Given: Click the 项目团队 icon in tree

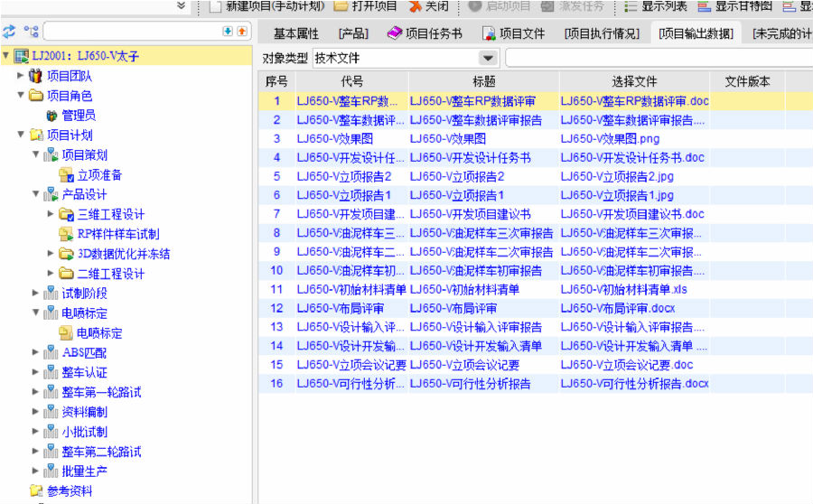Looking at the screenshot, I should tap(35, 76).
